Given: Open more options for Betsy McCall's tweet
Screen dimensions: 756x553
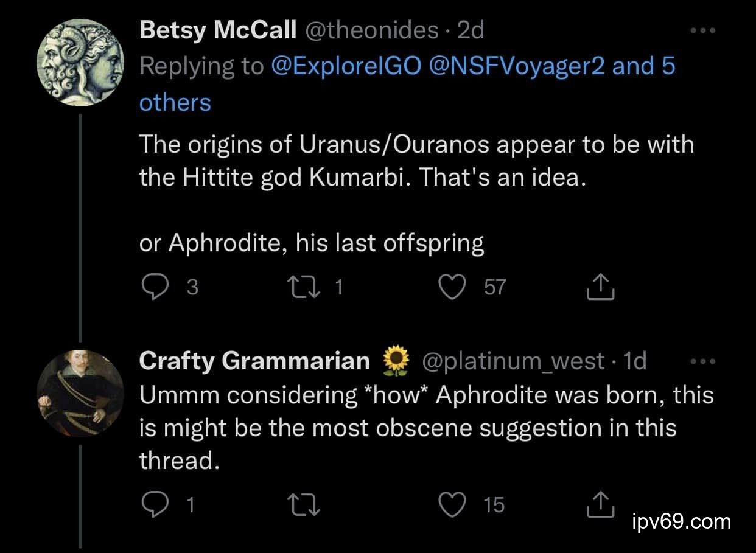Looking at the screenshot, I should coord(704,30).
